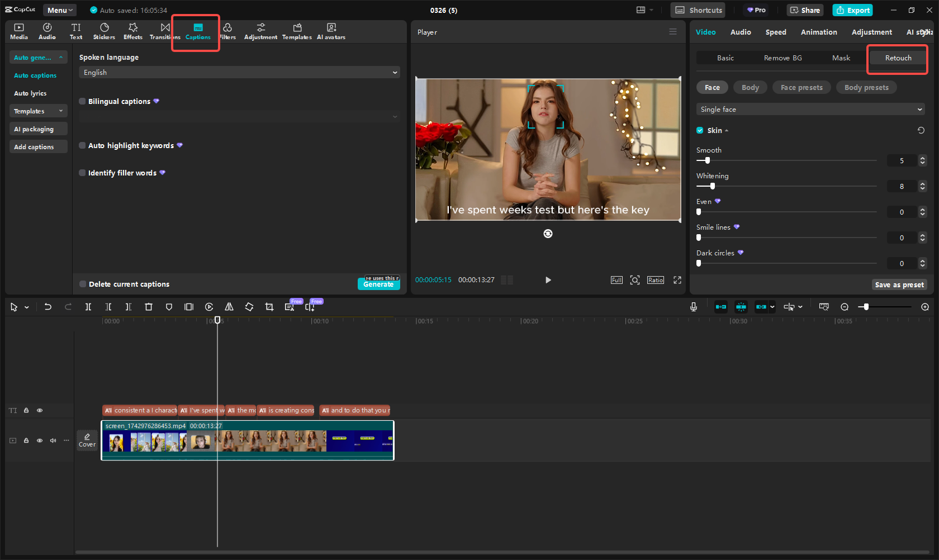Enable Bilingual captions
939x560 pixels.
(82, 101)
